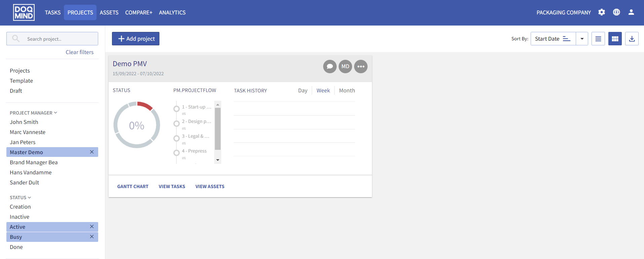644x259 pixels.
Task: Download the projects export
Action: pyautogui.click(x=632, y=39)
